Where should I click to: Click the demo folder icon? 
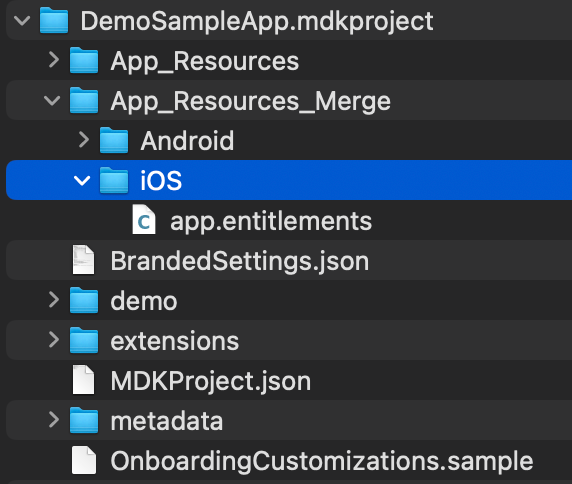pyautogui.click(x=84, y=301)
